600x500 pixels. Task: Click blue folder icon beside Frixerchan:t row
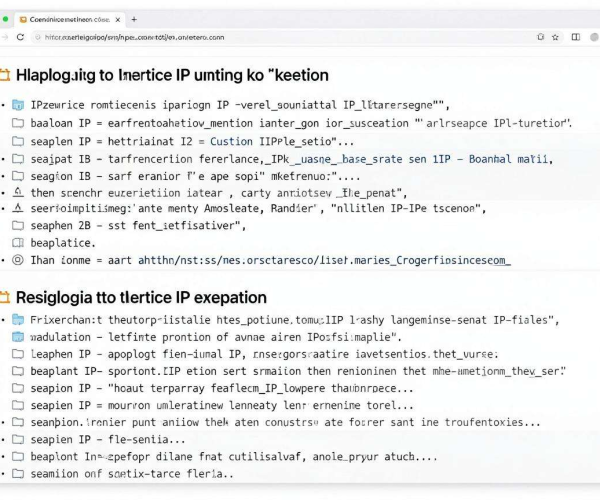(18, 319)
